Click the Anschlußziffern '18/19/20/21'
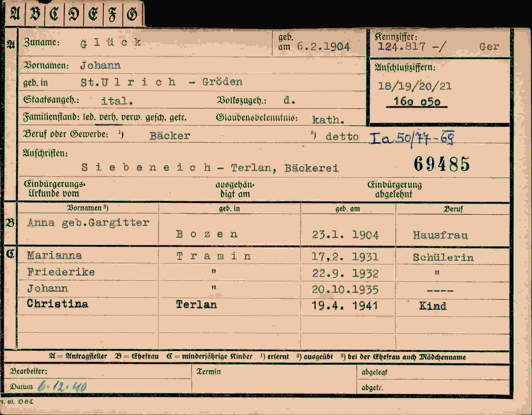Image resolution: width=532 pixels, height=415 pixels. [415, 86]
